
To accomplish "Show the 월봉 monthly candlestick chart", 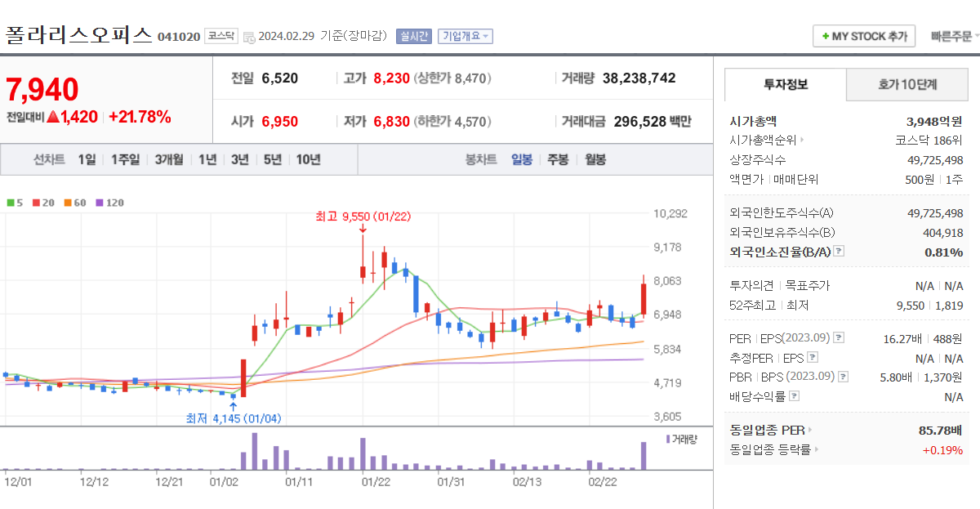I will coord(595,159).
